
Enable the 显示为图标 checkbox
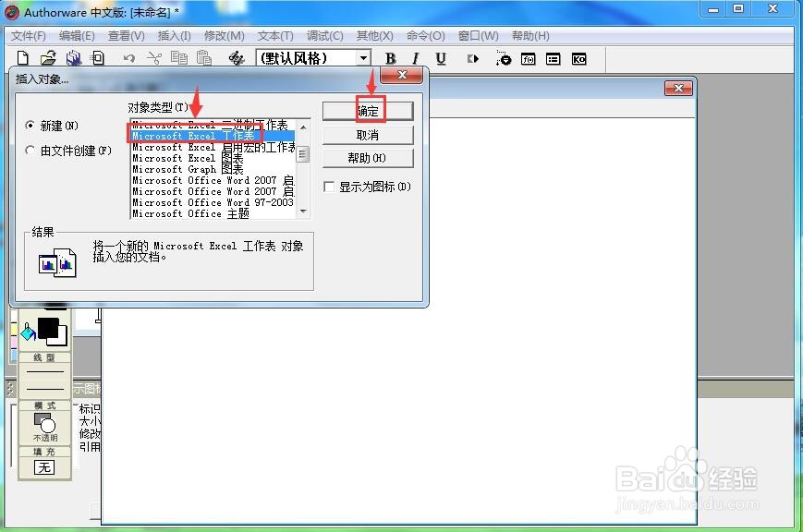329,187
